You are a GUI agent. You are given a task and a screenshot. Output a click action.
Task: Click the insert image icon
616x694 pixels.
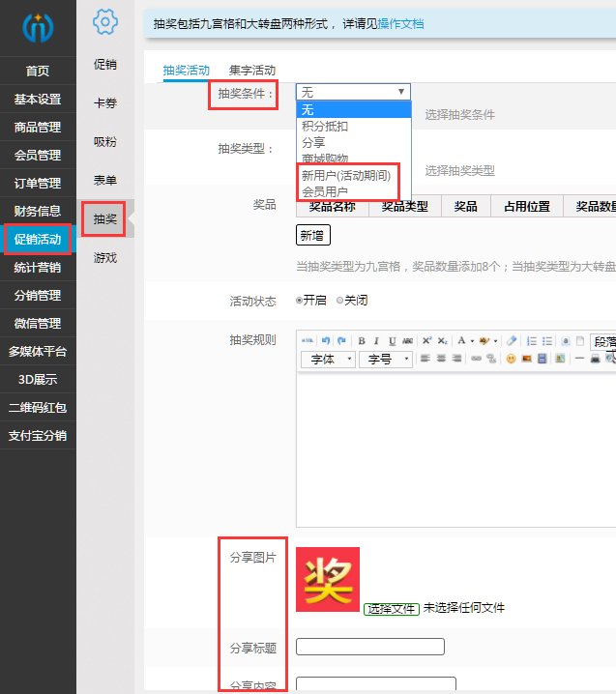[x=526, y=359]
